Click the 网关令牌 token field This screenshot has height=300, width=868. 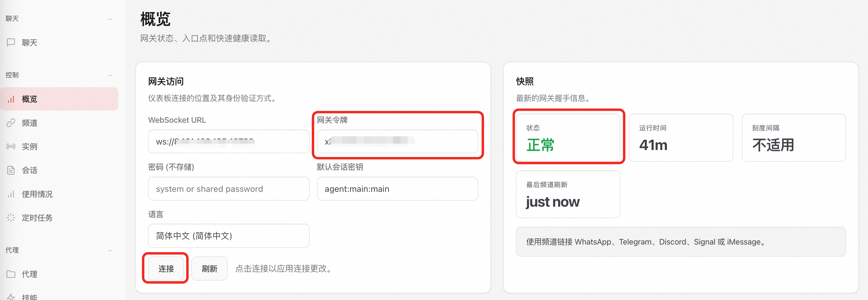coord(397,142)
